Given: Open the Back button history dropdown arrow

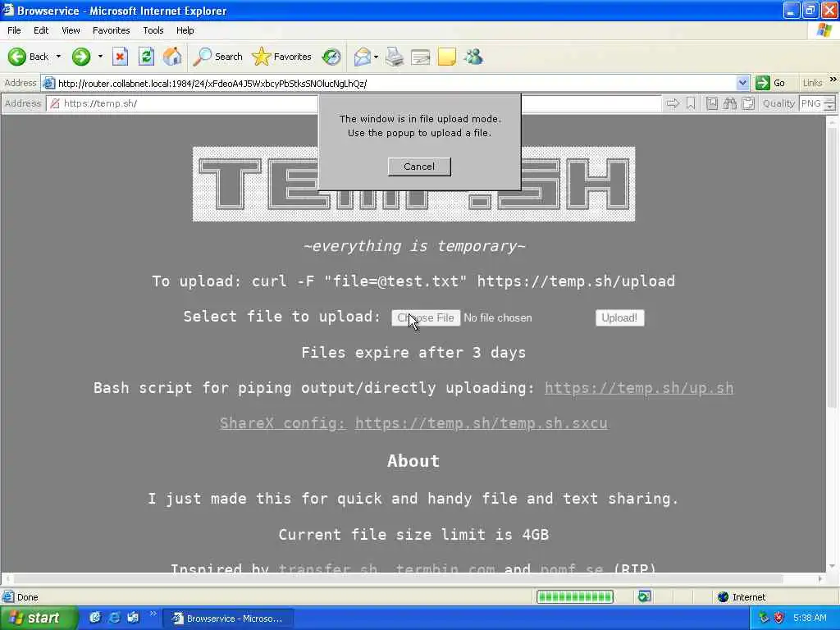Looking at the screenshot, I should (x=58, y=57).
